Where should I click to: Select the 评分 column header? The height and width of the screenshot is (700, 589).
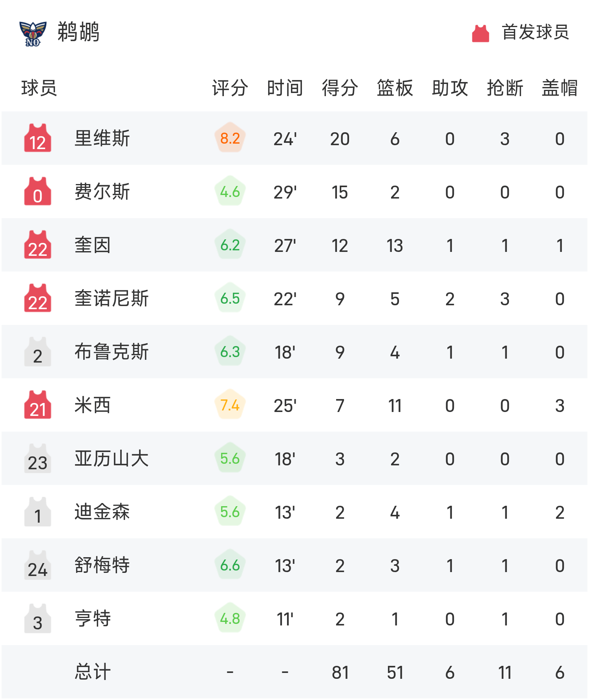pos(230,88)
